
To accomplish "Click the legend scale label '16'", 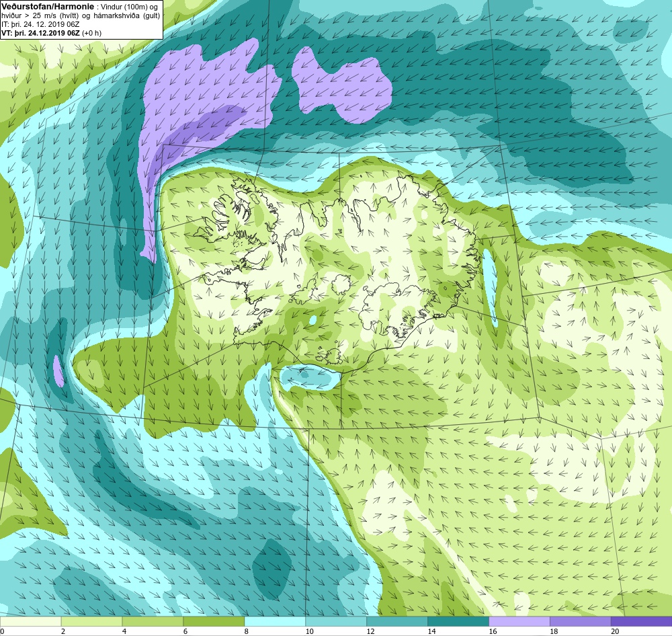I will coord(493,631).
